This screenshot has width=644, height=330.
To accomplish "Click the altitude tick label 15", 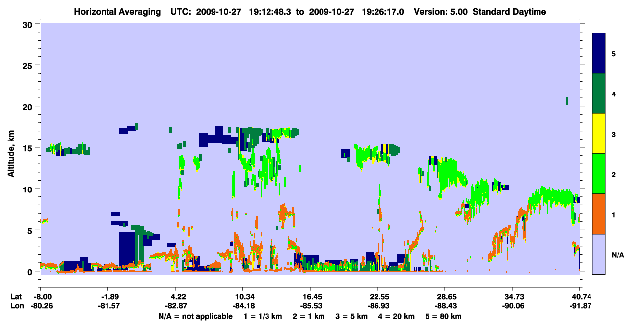I will (29, 147).
